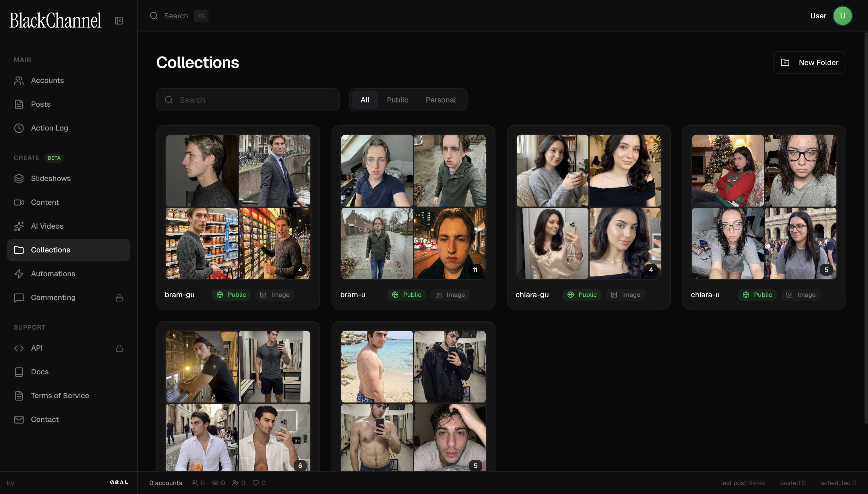Filter collections by the Personal tab
The height and width of the screenshot is (494, 868).
[x=440, y=100]
